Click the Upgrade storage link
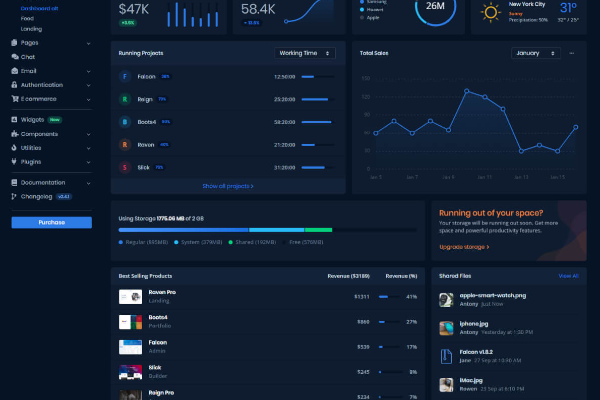600x400 pixels. point(464,246)
